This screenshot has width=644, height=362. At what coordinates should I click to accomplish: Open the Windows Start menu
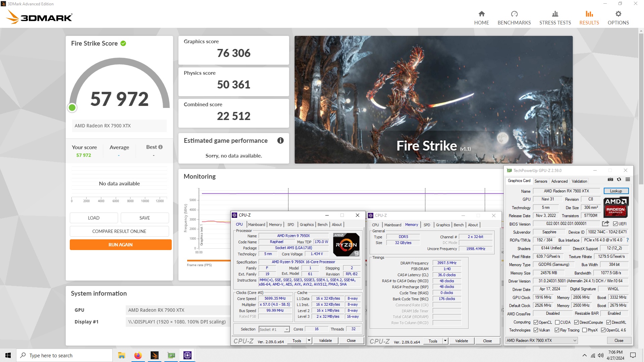click(x=8, y=355)
